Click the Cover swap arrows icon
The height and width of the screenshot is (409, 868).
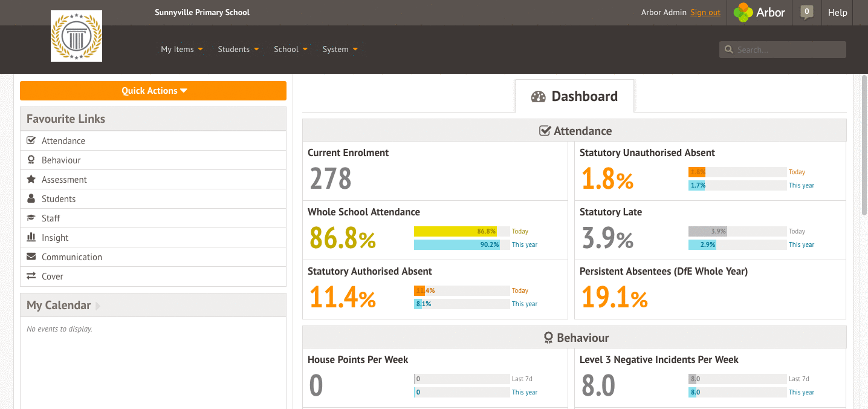point(31,276)
